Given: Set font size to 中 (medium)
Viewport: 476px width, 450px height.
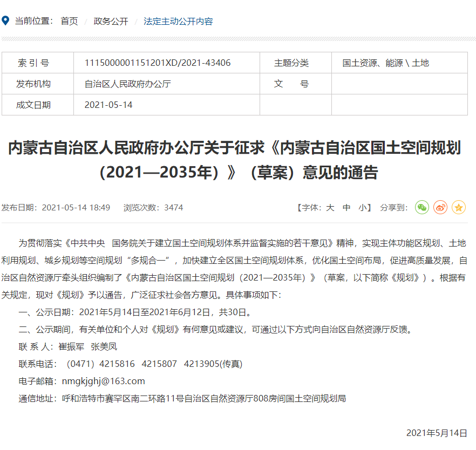Looking at the screenshot, I should pos(346,208).
